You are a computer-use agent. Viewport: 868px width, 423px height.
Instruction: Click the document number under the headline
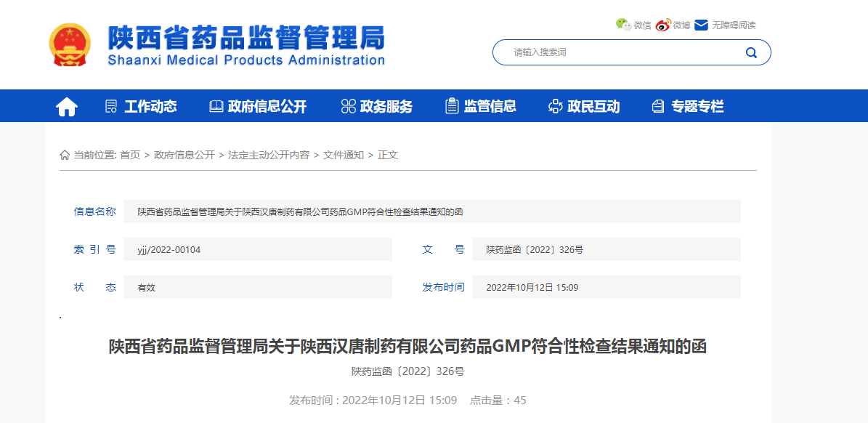[x=408, y=371]
